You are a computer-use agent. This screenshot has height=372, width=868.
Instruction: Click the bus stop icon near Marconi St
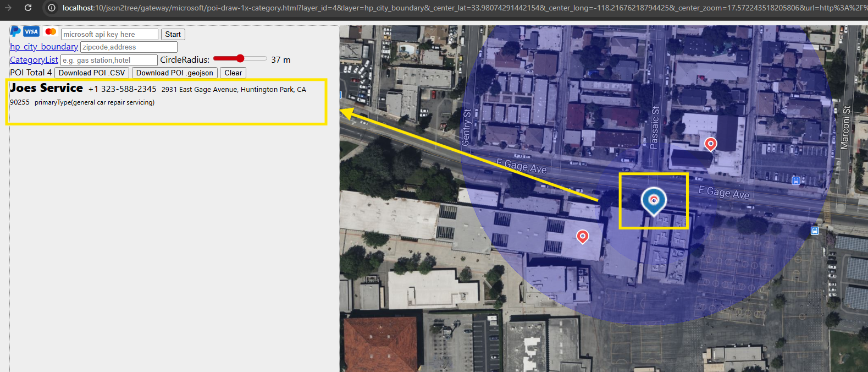click(x=795, y=180)
